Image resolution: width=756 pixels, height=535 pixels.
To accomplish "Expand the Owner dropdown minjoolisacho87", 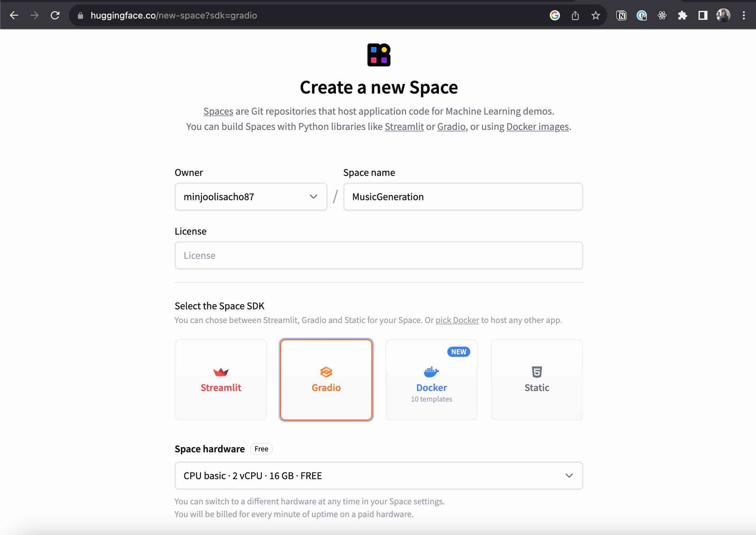I will [x=251, y=196].
